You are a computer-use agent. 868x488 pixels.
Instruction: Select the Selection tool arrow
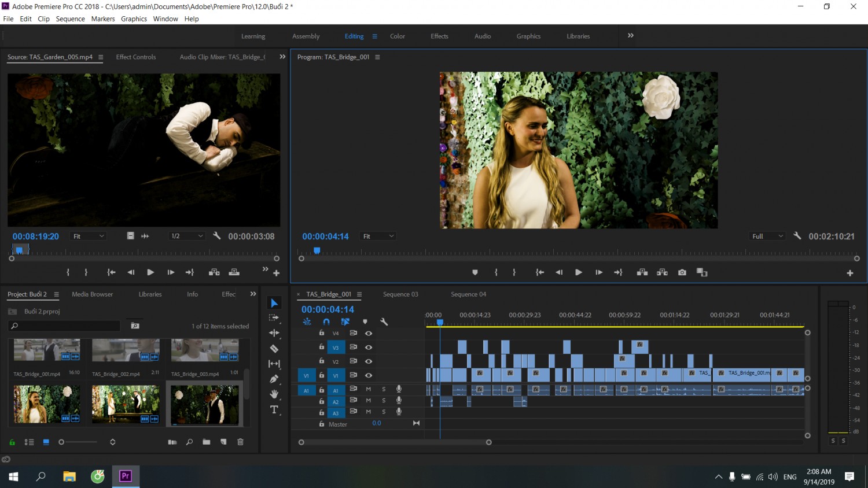pyautogui.click(x=274, y=303)
